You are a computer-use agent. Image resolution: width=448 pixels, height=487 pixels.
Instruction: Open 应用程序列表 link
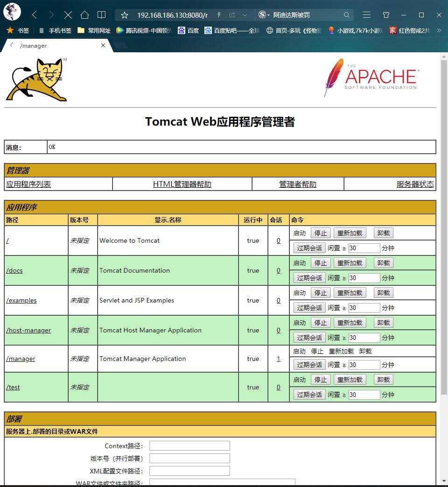(x=28, y=184)
